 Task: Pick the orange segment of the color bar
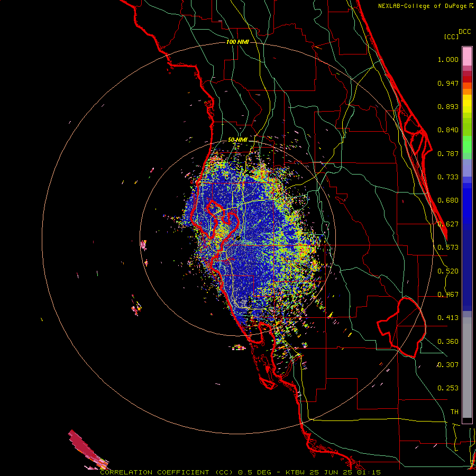467,91
